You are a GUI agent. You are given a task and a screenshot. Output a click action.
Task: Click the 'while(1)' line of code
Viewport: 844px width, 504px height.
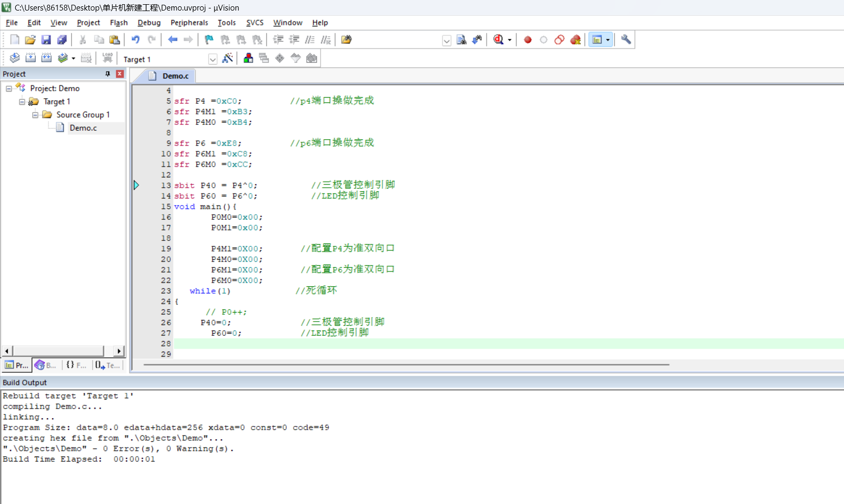click(x=210, y=291)
